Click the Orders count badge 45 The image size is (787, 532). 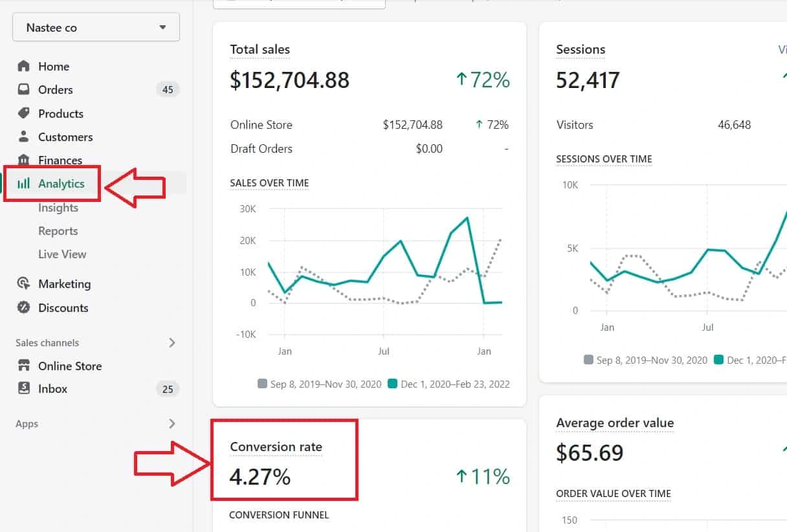(x=168, y=90)
